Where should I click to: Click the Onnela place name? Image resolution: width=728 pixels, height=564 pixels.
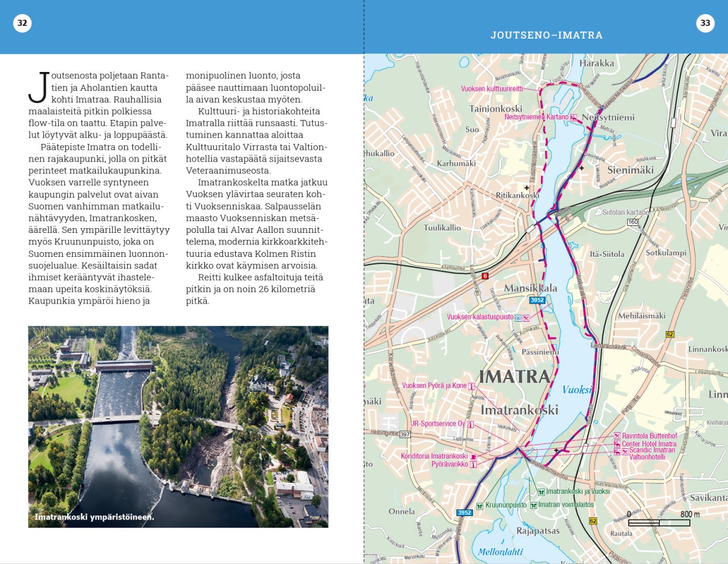pyautogui.click(x=401, y=511)
